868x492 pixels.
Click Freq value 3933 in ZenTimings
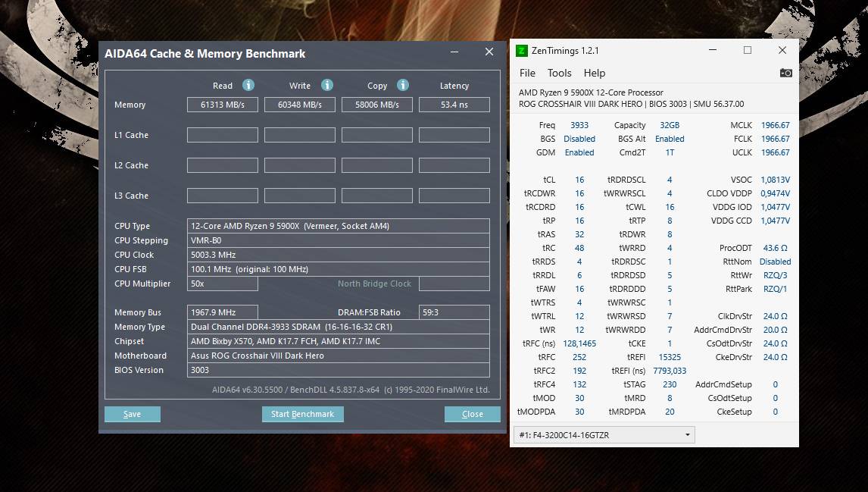coord(579,125)
